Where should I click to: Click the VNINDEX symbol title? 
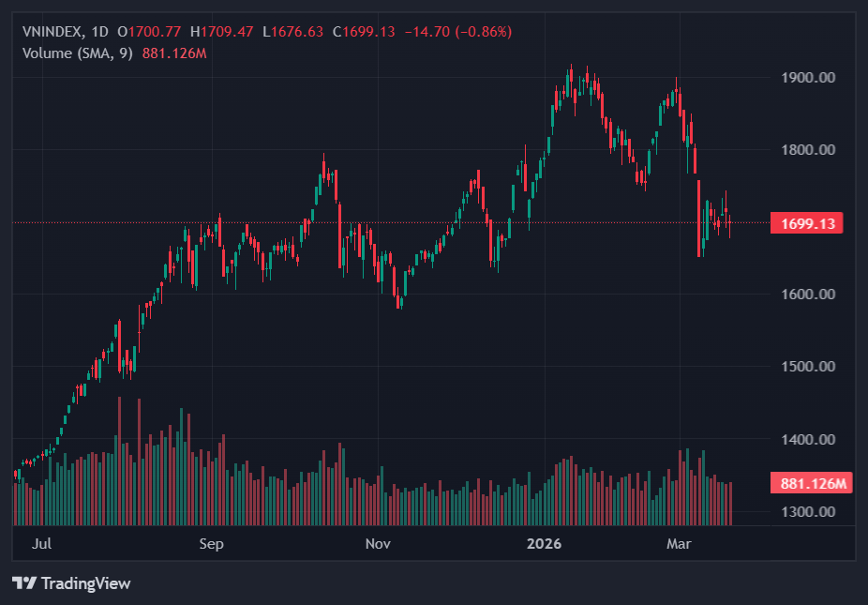coord(55,32)
